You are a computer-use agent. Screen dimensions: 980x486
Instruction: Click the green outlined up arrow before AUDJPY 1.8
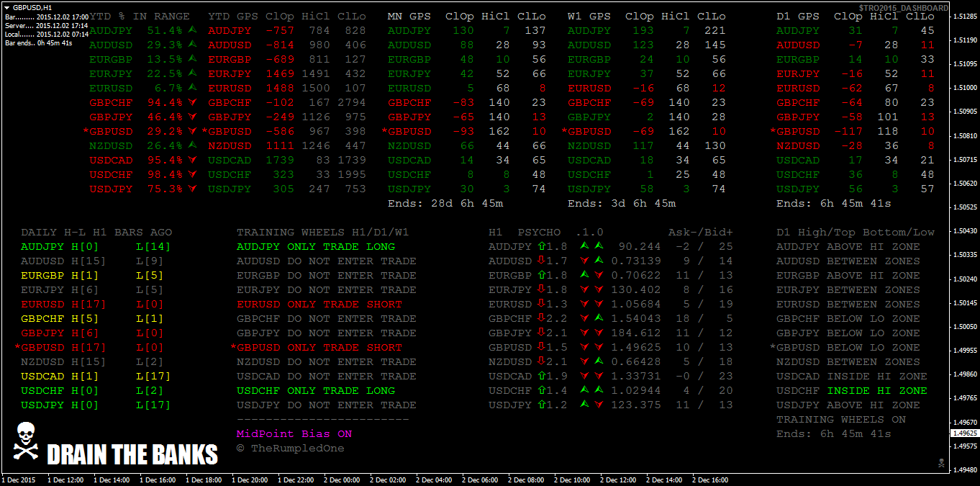(x=540, y=246)
